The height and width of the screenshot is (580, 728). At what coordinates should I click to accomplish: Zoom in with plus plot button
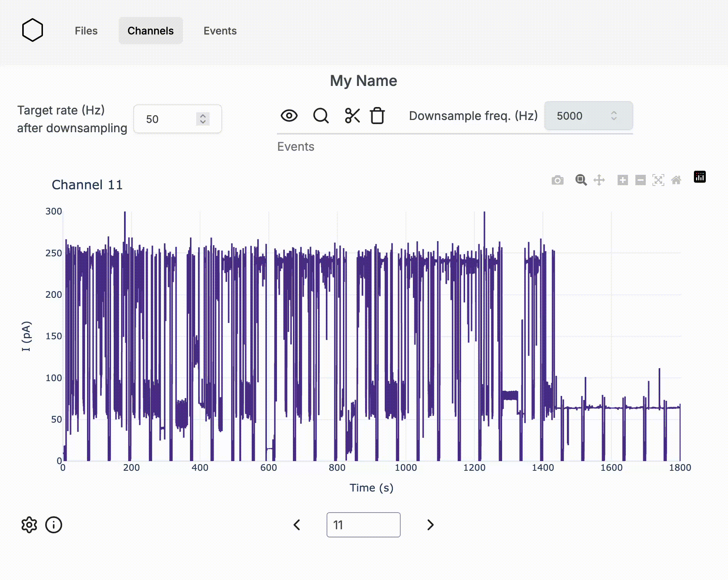point(622,180)
